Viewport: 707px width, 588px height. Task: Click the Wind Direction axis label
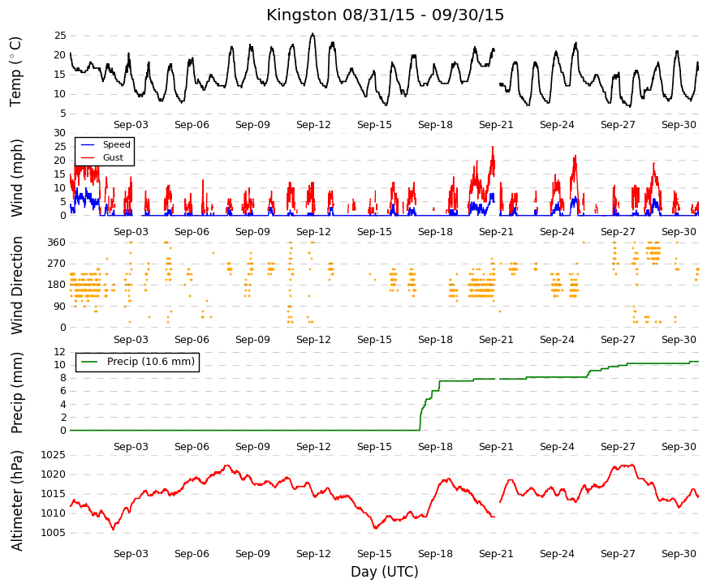point(16,285)
